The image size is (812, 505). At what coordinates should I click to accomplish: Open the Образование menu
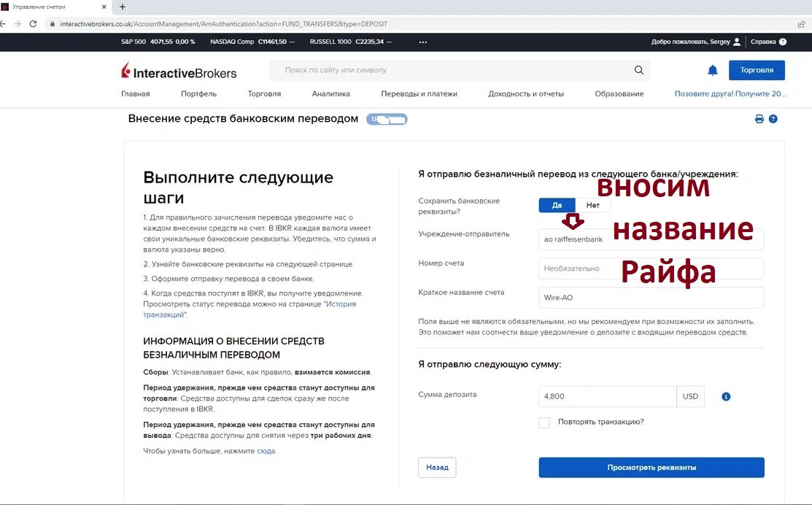click(619, 93)
